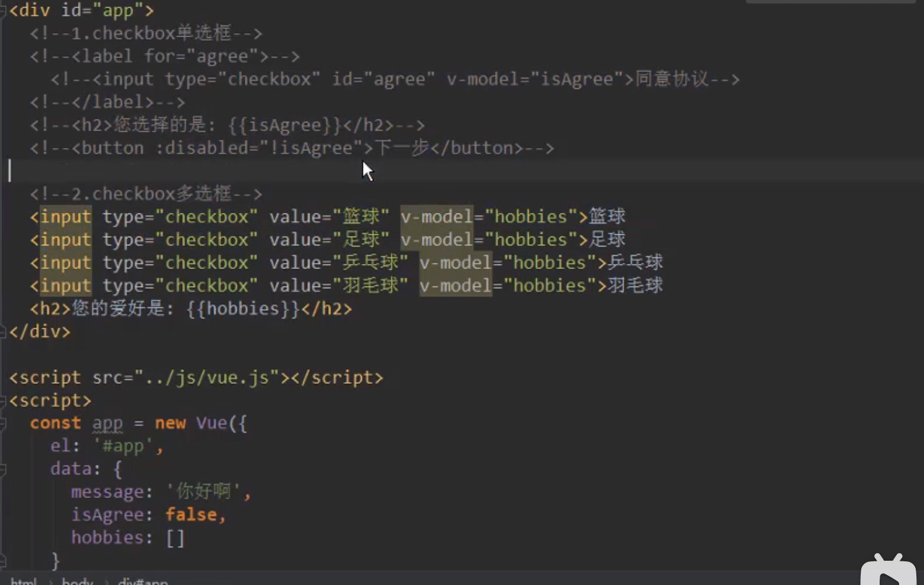This screenshot has width=924, height=585.
Task: Click the underlined app variable name
Action: tap(108, 424)
